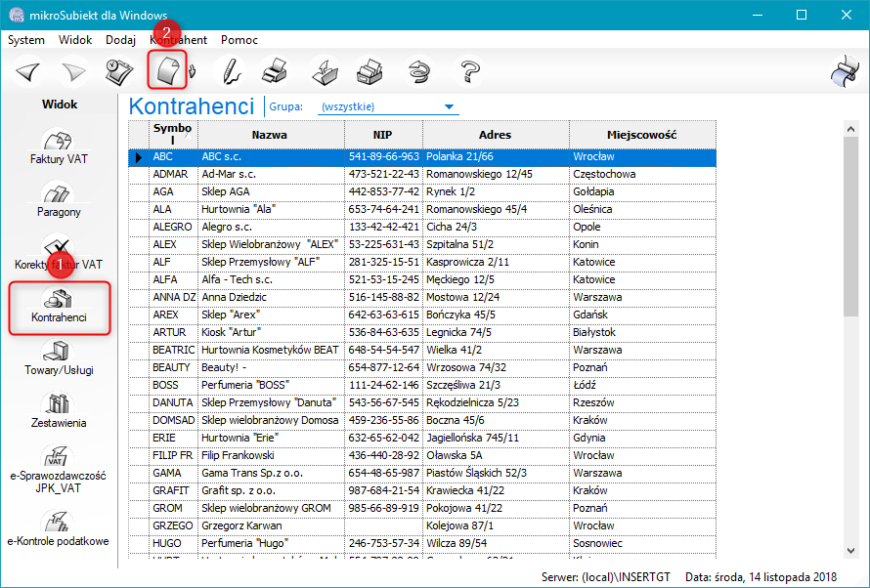Select the Kiosk "Artur" row

pos(422,332)
